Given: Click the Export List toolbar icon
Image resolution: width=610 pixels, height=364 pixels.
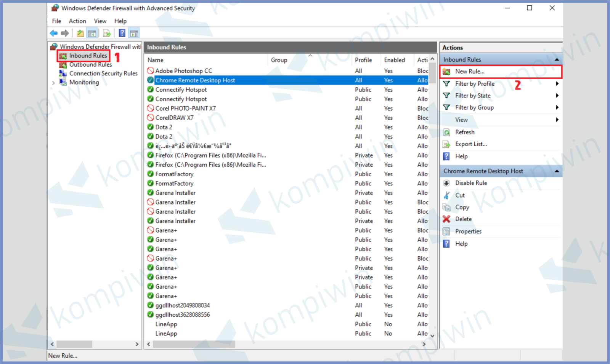Looking at the screenshot, I should coord(107,34).
